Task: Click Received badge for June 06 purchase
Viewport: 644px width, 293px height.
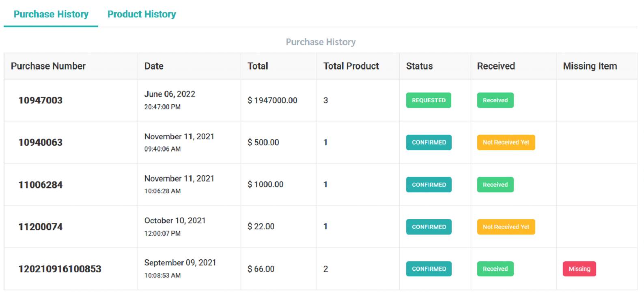Action: point(495,100)
